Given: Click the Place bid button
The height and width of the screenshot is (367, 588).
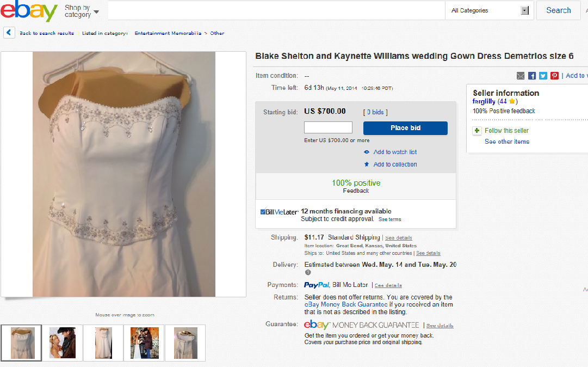Looking at the screenshot, I should tap(405, 128).
